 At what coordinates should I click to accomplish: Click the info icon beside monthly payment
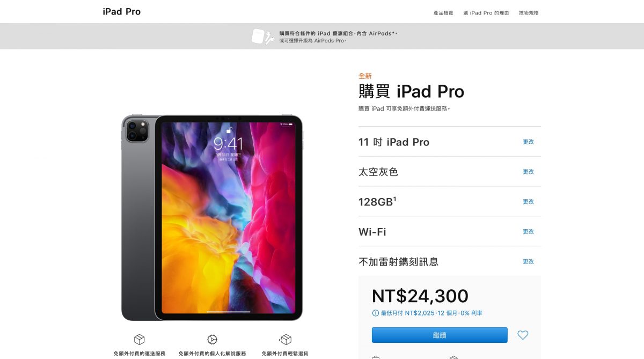[375, 313]
